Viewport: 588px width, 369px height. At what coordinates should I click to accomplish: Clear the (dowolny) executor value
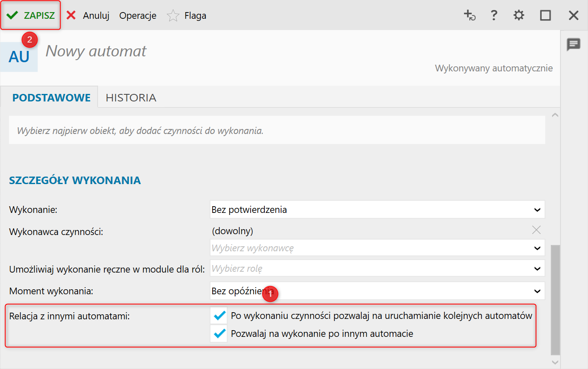(x=537, y=230)
